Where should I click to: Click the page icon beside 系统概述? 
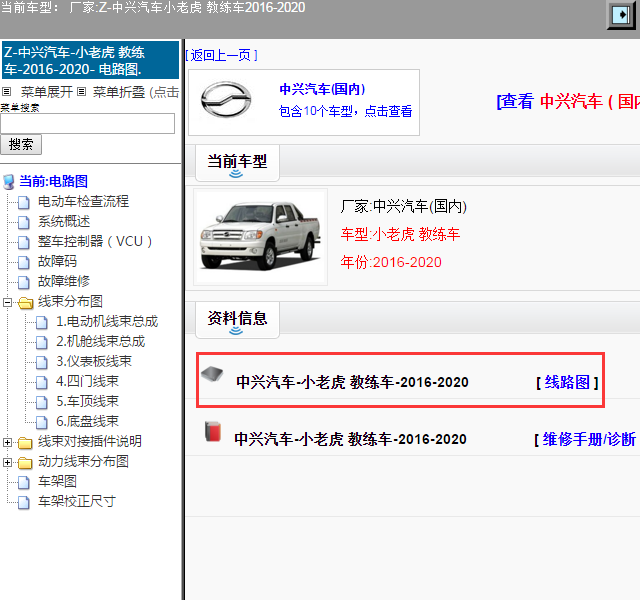click(x=24, y=222)
